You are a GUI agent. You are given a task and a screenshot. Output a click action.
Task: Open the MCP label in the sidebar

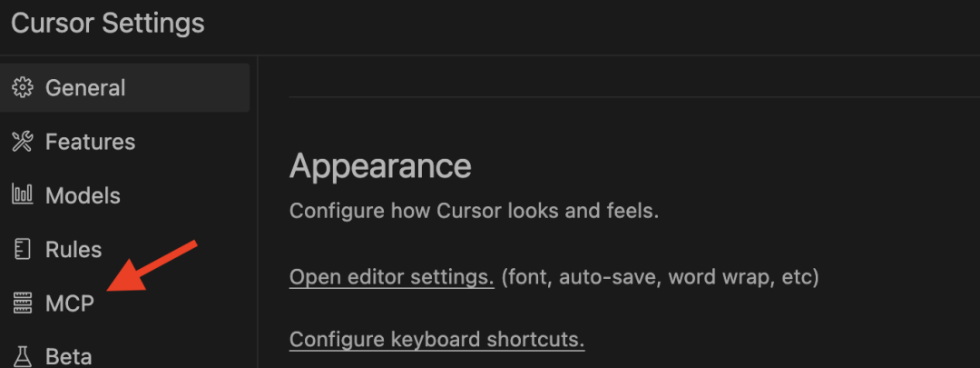pyautogui.click(x=70, y=303)
